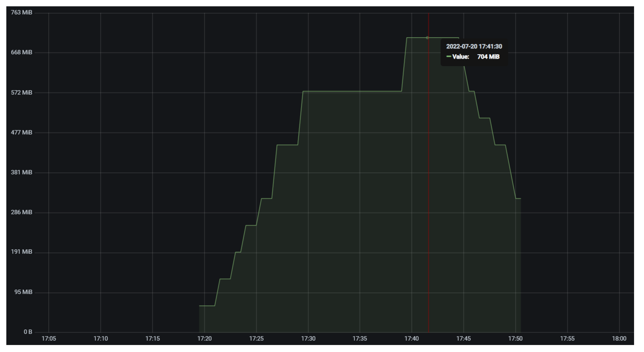Image resolution: width=644 pixels, height=352 pixels.
Task: Click the tooltip timestamp 2022-07-20 17:41:30
Action: point(474,46)
